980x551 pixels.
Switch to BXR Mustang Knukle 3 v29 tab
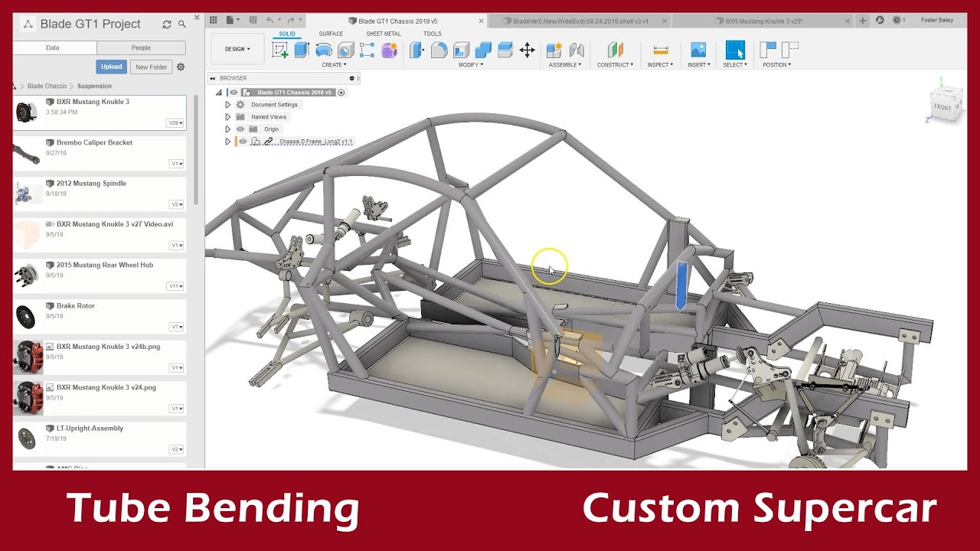[763, 21]
